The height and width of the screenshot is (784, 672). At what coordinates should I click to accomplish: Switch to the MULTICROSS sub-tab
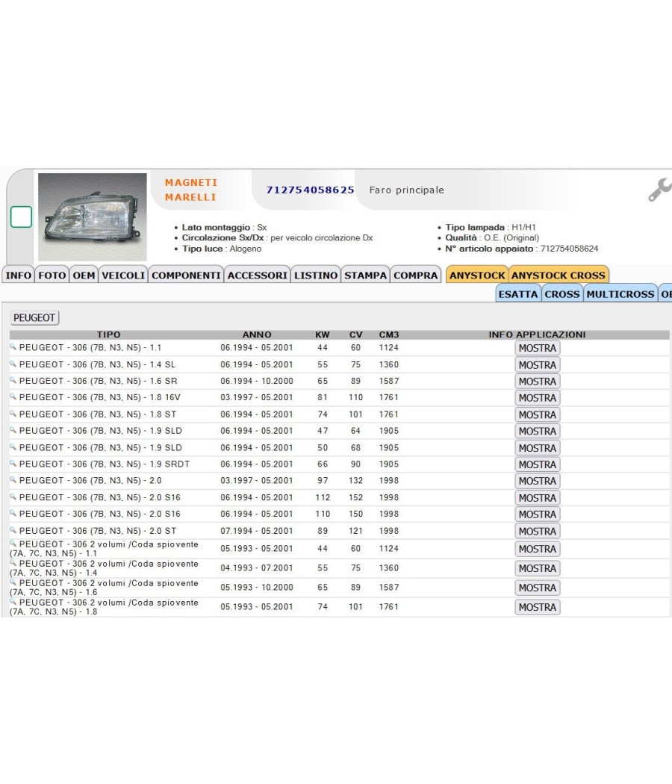tap(620, 294)
